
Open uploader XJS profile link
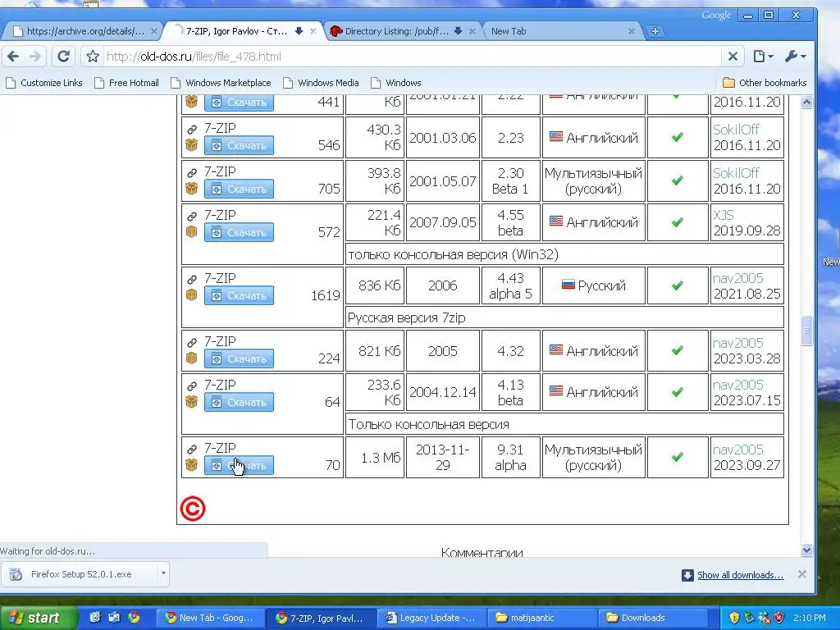[x=723, y=215]
